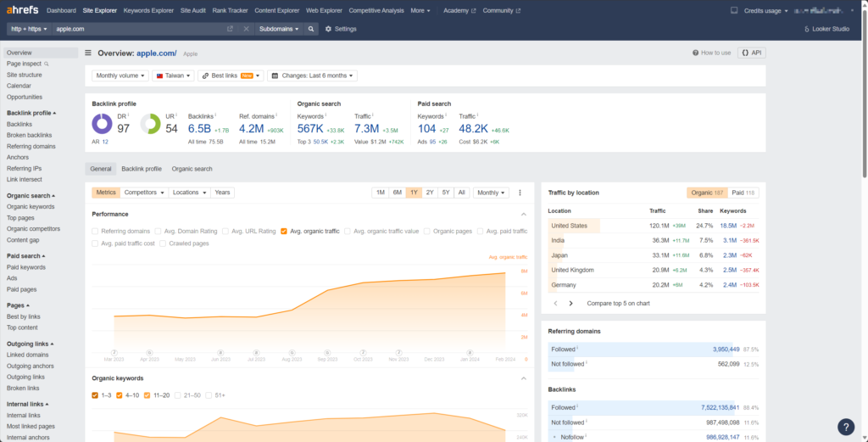Go to previous Traffic by location page
Screen dimensions: 868x442
pos(556,304)
